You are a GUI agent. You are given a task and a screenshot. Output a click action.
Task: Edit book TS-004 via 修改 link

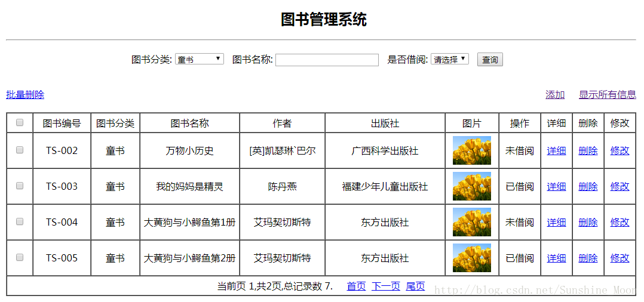click(x=620, y=222)
